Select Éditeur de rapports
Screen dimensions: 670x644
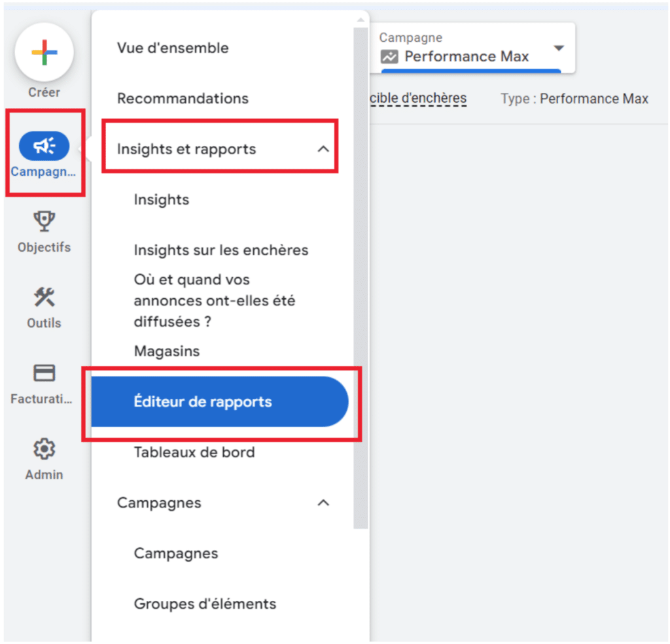[x=220, y=401]
